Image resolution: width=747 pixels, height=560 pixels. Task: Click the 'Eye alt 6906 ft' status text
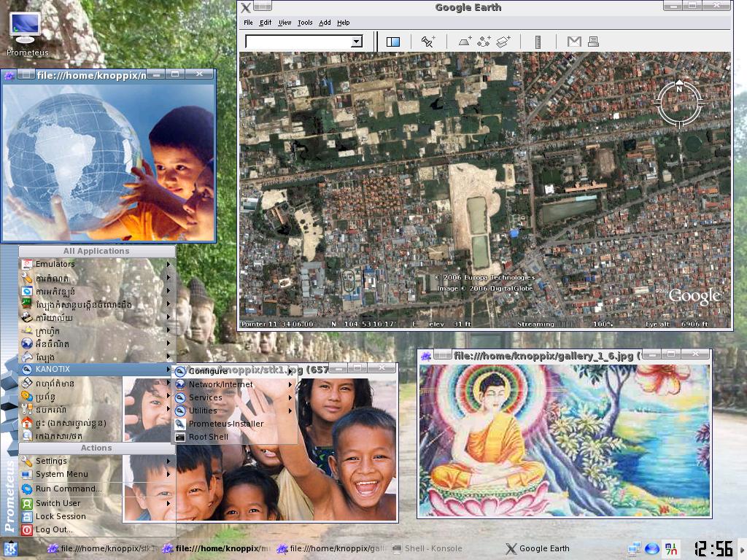pos(676,324)
